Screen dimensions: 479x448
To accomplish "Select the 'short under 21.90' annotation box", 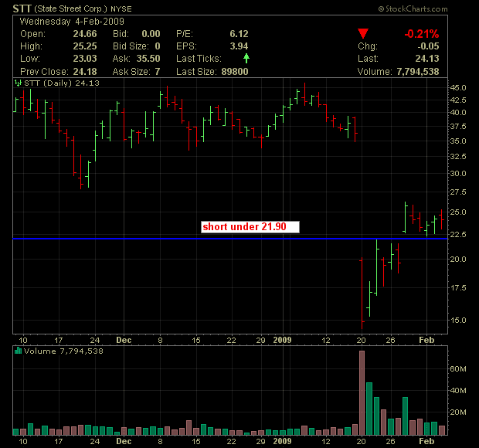I will (x=250, y=227).
